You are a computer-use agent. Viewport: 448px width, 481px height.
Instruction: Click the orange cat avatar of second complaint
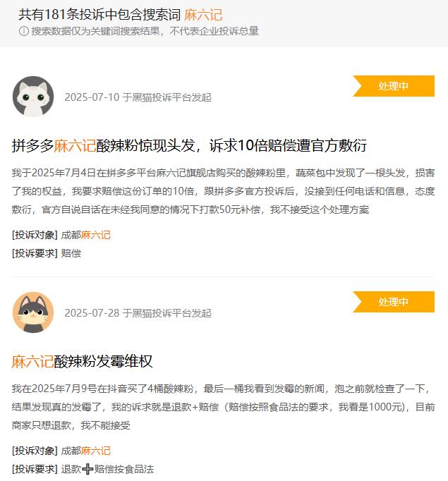(x=33, y=312)
